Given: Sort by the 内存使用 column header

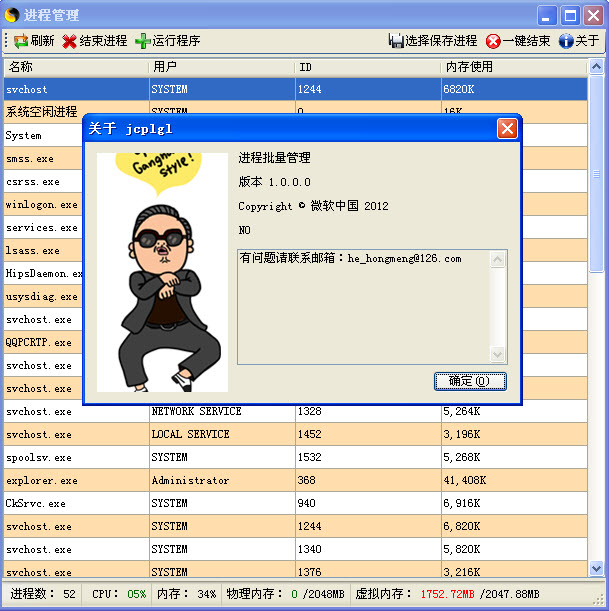Looking at the screenshot, I should pos(514,67).
